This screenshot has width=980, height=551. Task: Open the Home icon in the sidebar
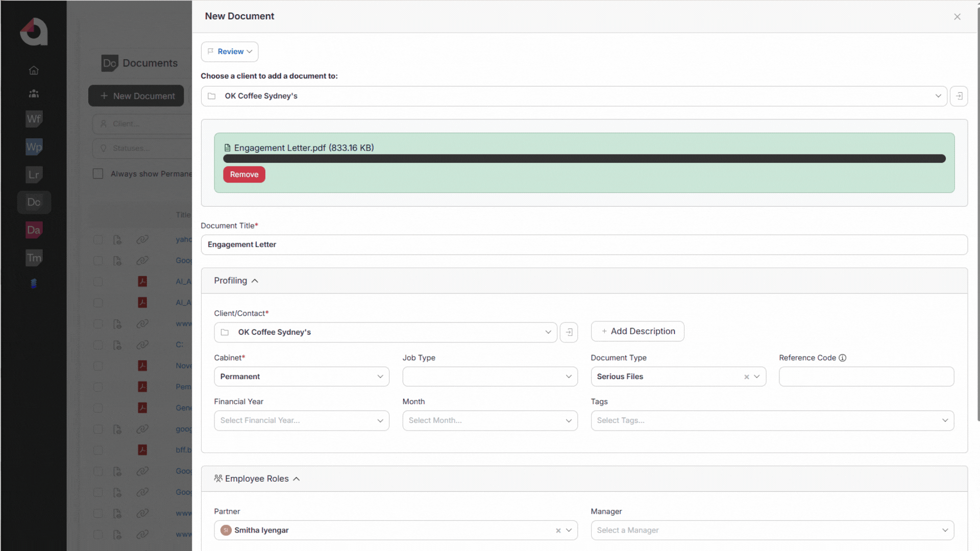click(x=33, y=70)
